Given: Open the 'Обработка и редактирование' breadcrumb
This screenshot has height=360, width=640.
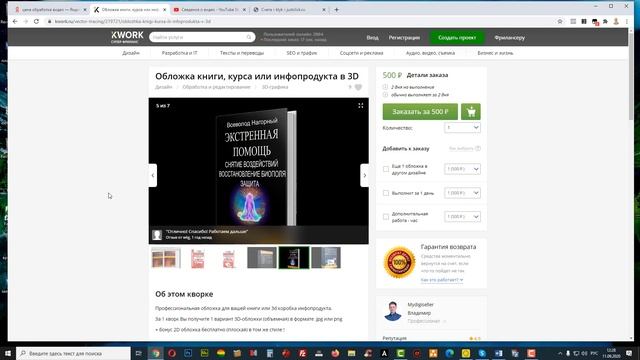Looking at the screenshot, I should (x=216, y=87).
